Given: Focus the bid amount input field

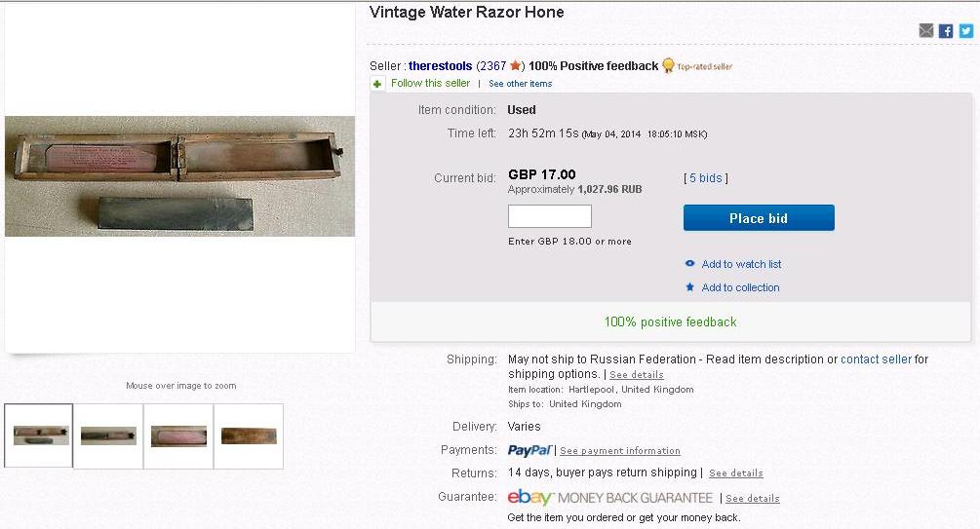Looking at the screenshot, I should coord(550,216).
